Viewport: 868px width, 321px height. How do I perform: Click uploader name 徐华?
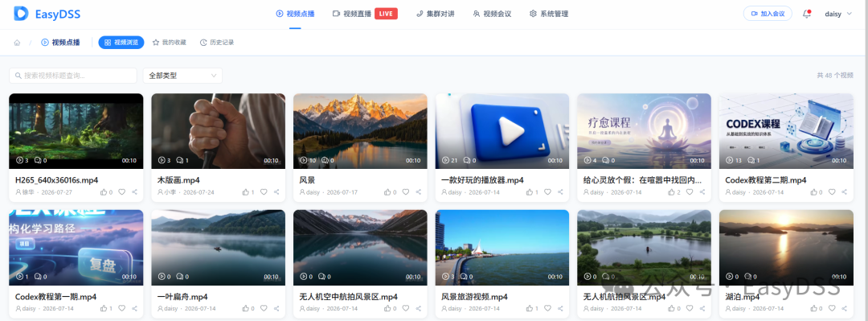tap(28, 192)
